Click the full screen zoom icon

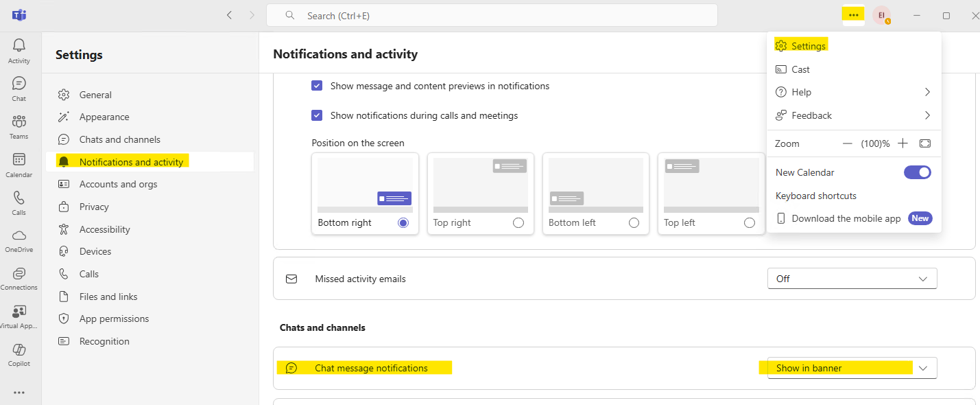coord(925,143)
